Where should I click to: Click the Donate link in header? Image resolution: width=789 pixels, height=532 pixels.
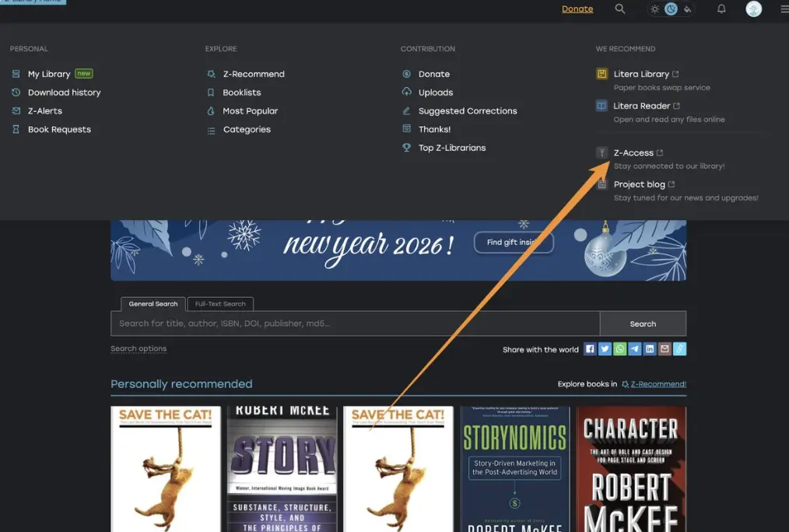click(577, 9)
